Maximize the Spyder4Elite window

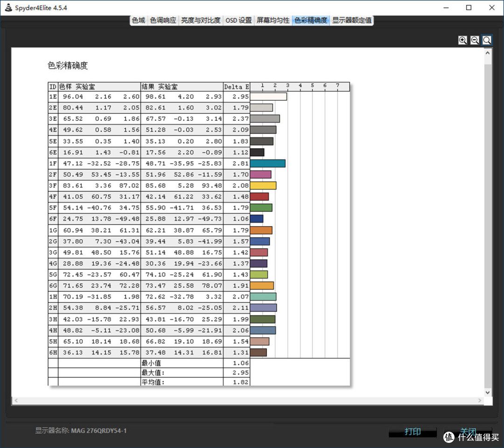pyautogui.click(x=469, y=8)
